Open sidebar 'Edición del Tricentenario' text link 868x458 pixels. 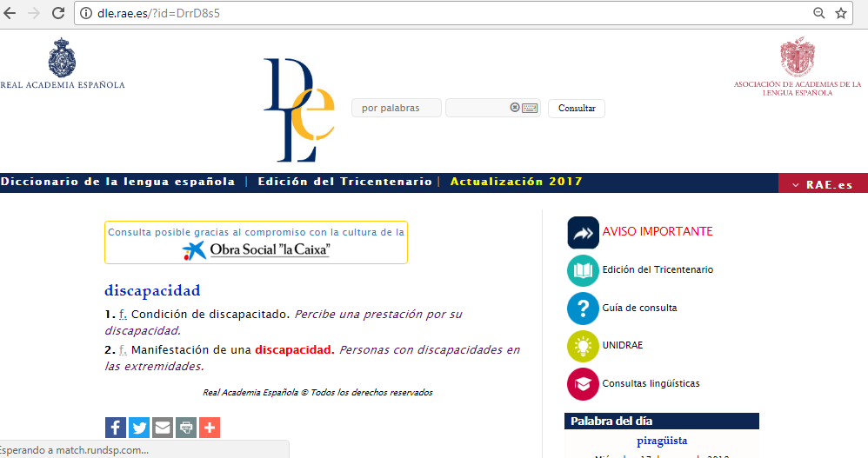(658, 269)
